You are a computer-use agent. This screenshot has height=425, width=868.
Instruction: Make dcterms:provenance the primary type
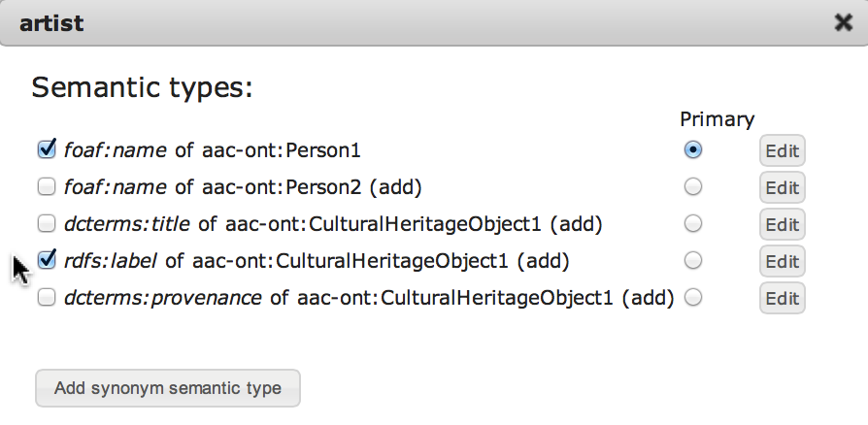tap(693, 298)
